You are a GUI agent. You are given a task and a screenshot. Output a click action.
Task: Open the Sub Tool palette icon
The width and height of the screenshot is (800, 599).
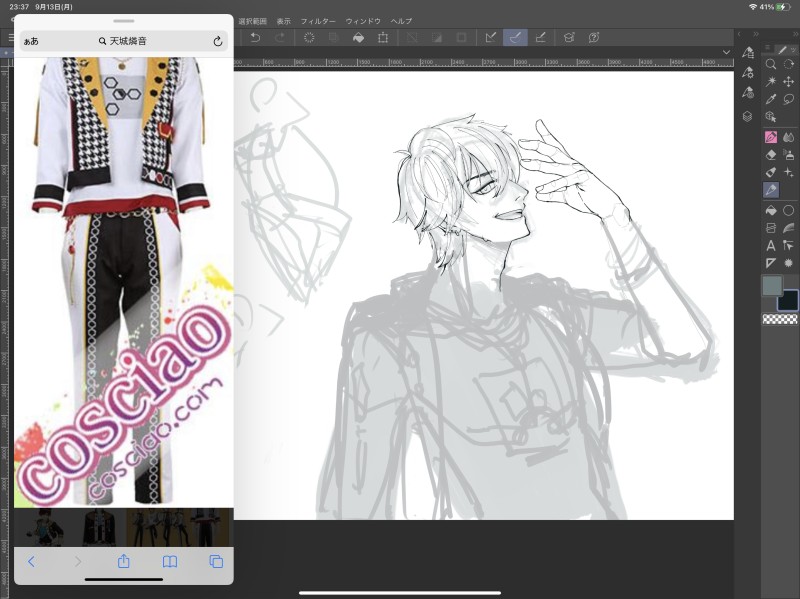pos(748,53)
